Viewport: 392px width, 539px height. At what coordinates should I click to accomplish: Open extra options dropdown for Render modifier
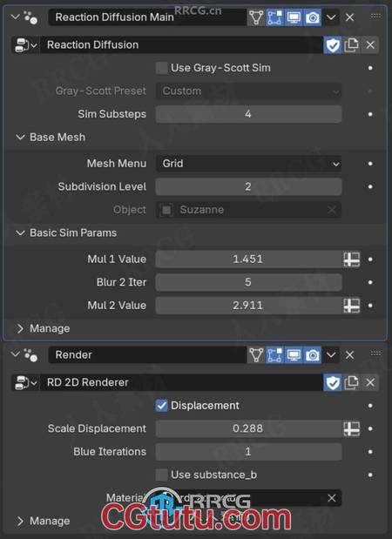click(x=331, y=355)
